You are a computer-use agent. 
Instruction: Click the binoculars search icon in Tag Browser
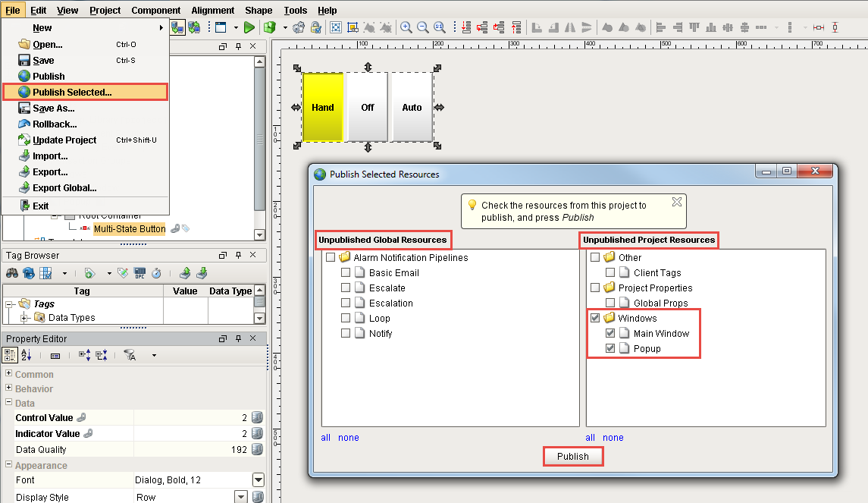coord(12,273)
